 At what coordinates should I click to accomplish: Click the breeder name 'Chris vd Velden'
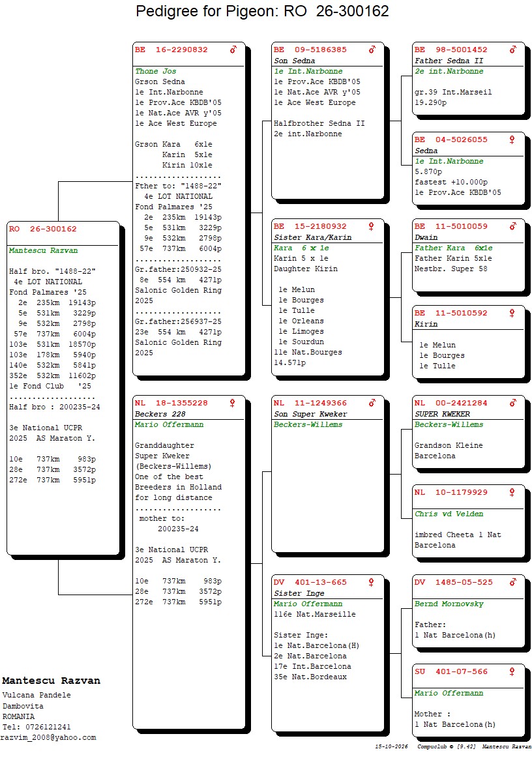(449, 514)
